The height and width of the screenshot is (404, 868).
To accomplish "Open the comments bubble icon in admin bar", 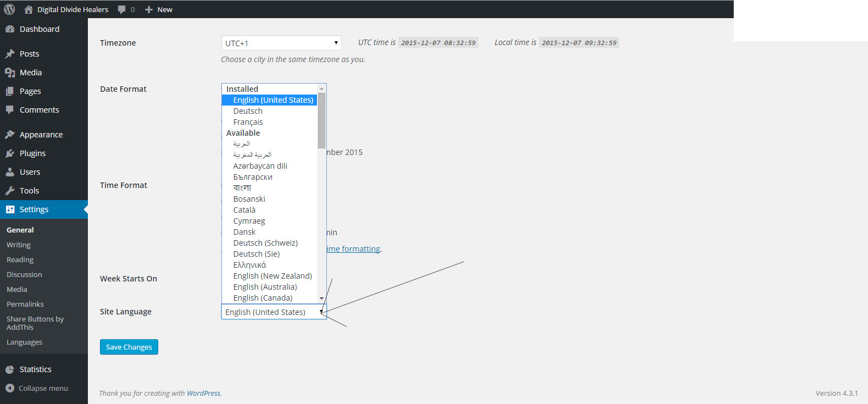I will tap(121, 9).
